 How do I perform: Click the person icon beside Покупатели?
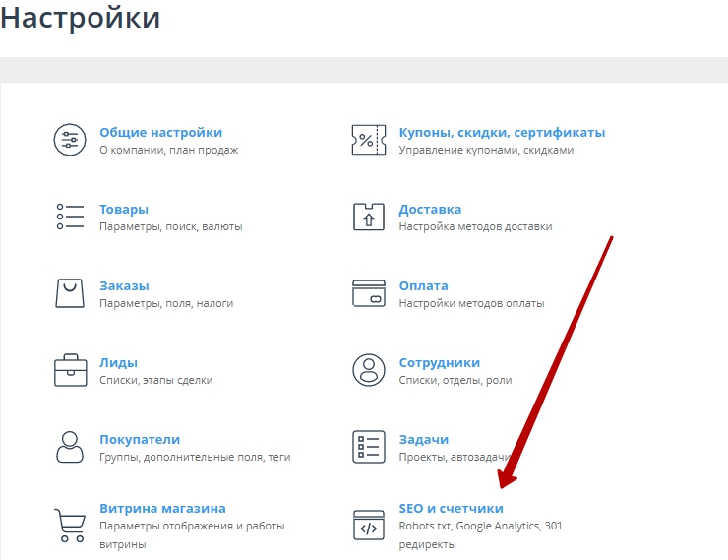[70, 447]
